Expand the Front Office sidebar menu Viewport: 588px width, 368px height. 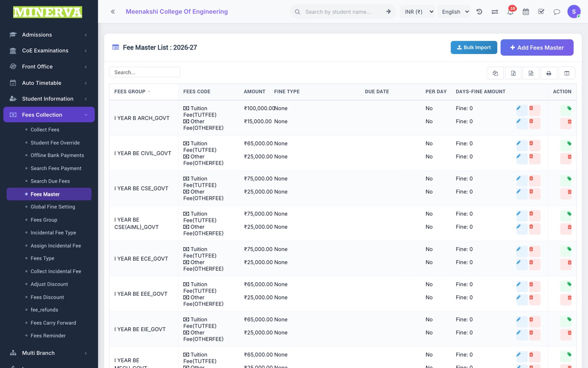pyautogui.click(x=49, y=66)
